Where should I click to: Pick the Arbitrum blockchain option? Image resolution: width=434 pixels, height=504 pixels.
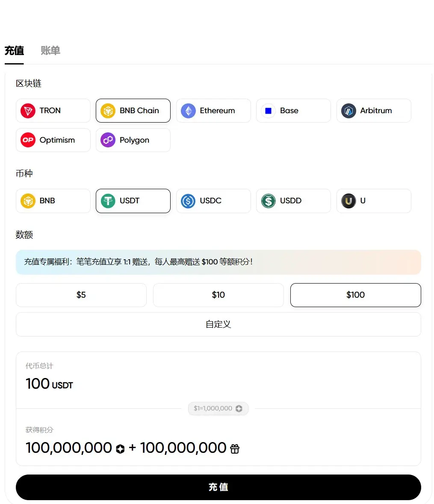click(x=374, y=111)
